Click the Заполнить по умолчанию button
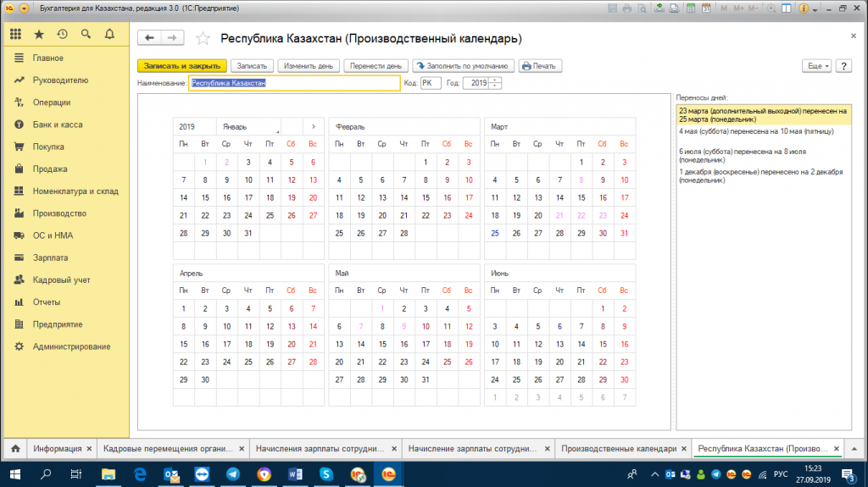868x487 pixels. [x=463, y=66]
